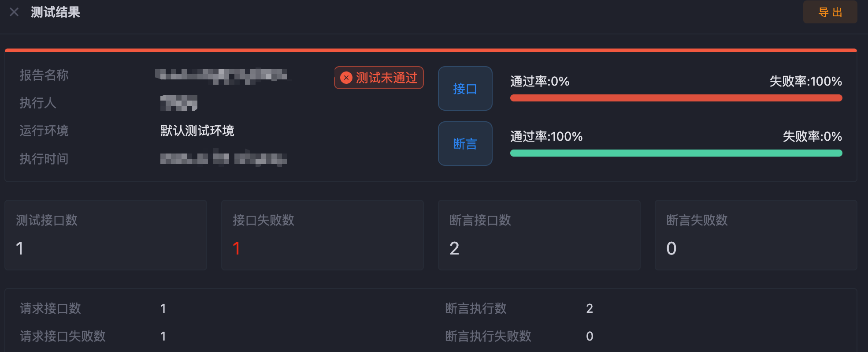Screen dimensions: 868x352
Task: Click the green 断言 pass progress bar
Action: [x=676, y=153]
